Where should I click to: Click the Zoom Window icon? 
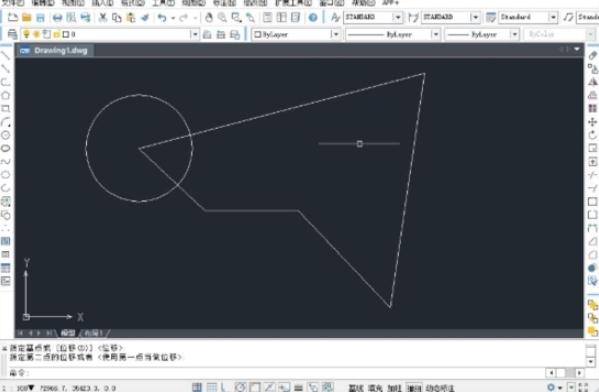(236, 17)
